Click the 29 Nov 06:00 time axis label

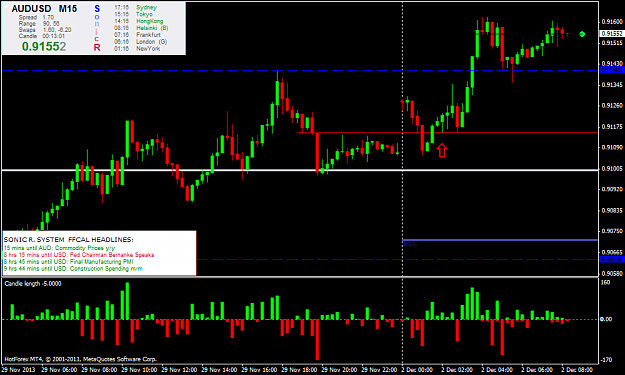(59, 370)
